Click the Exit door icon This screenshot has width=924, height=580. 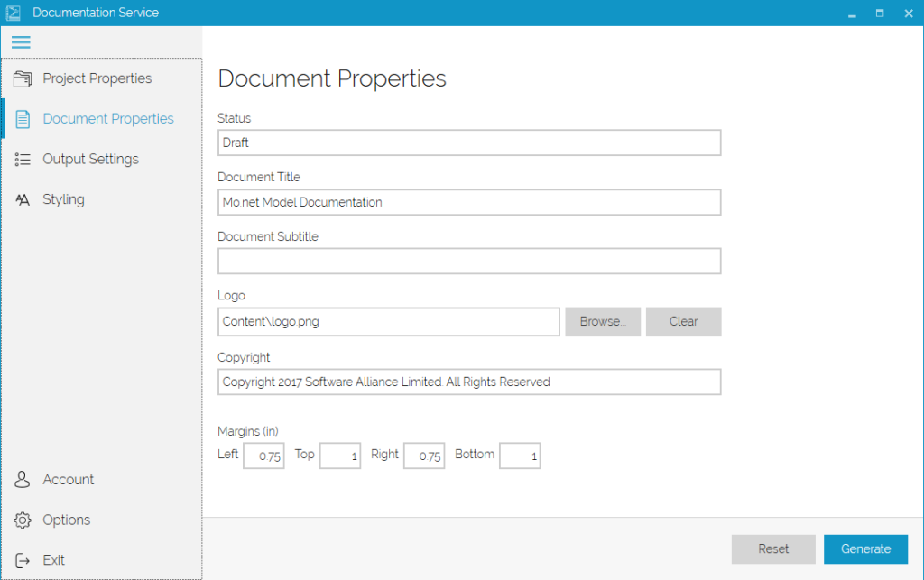(x=23, y=560)
